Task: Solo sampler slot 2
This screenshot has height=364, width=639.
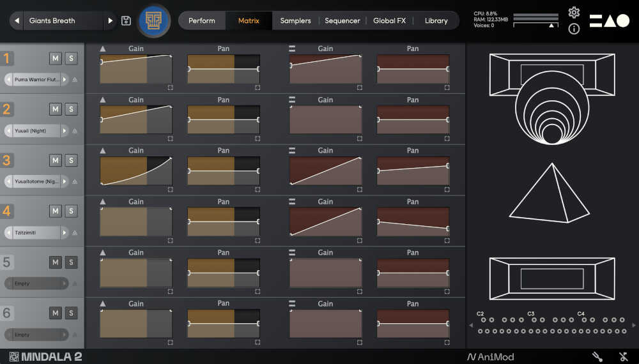Action: 71,109
